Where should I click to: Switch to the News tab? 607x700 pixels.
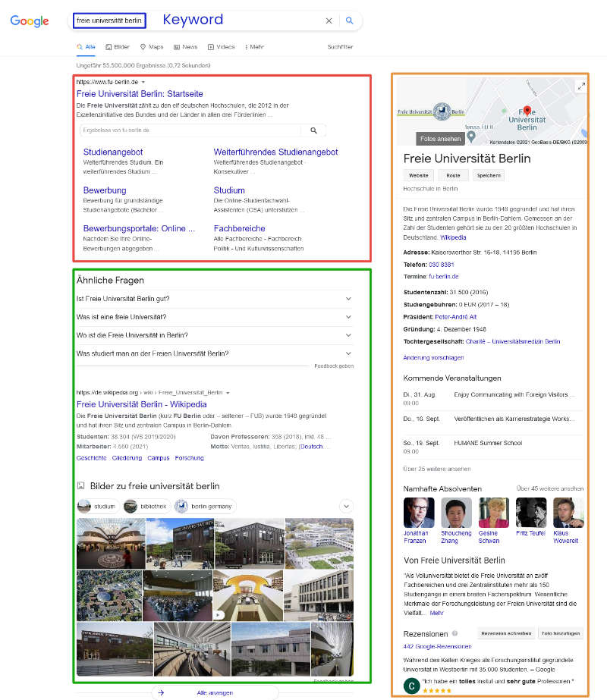click(185, 47)
